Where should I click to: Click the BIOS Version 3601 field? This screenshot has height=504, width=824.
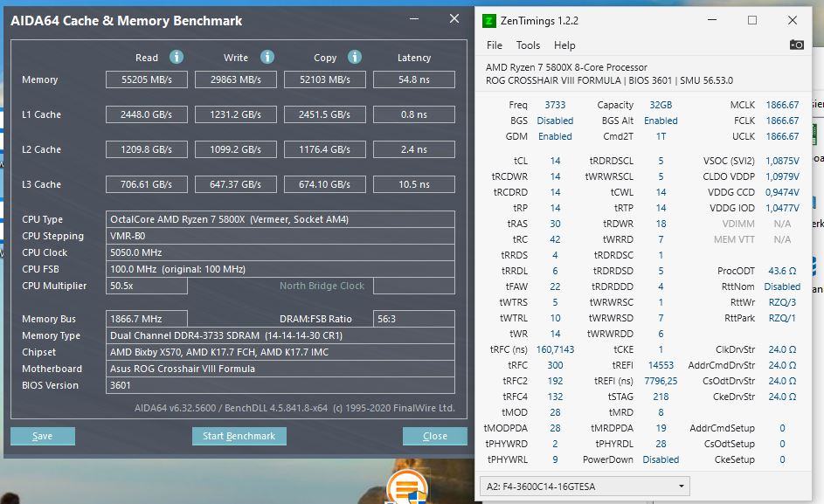(280, 384)
